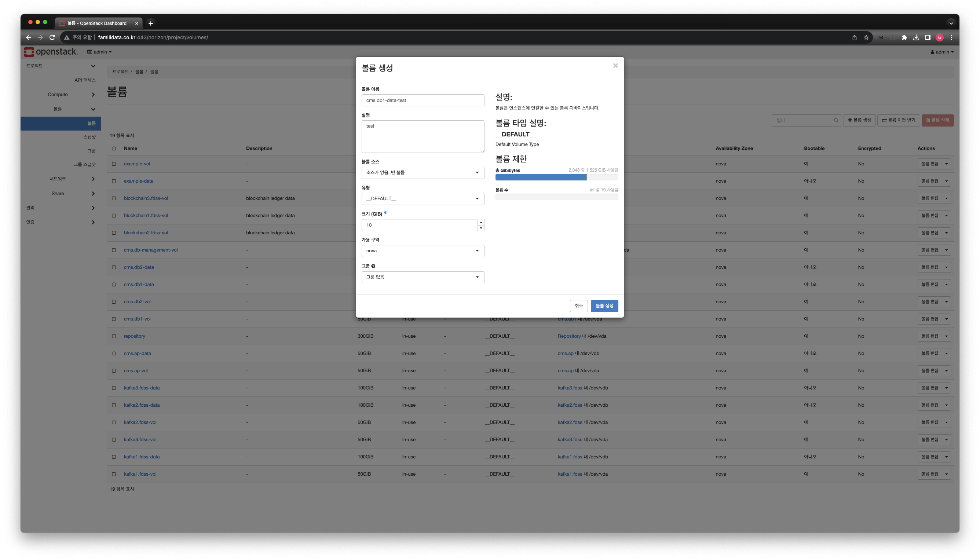This screenshot has width=980, height=560.
Task: Select the cms.db1-data volume checkbox
Action: tap(114, 285)
